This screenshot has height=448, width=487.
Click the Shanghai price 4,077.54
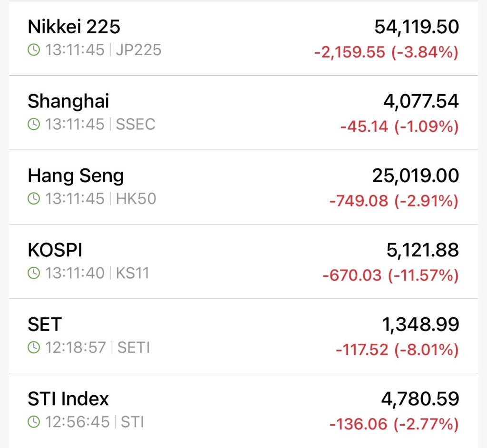coord(421,101)
